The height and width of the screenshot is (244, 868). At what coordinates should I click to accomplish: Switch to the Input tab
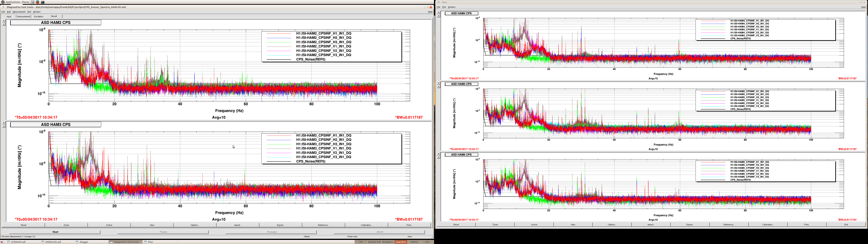pos(9,16)
